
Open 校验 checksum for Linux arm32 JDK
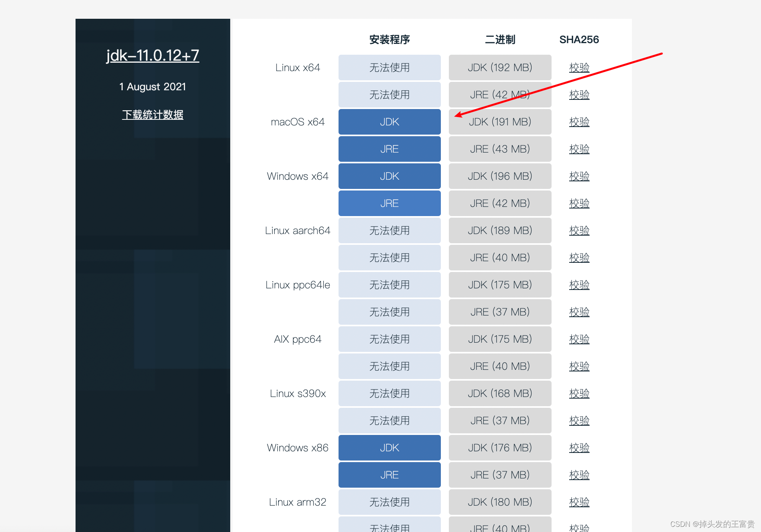click(x=579, y=502)
